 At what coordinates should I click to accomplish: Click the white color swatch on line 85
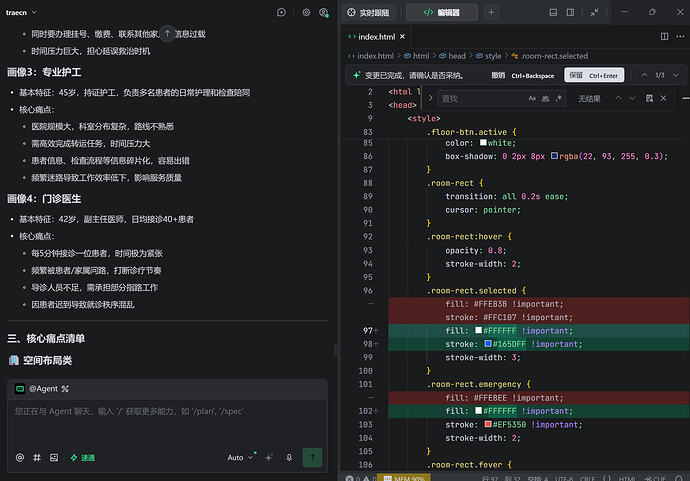(x=483, y=143)
